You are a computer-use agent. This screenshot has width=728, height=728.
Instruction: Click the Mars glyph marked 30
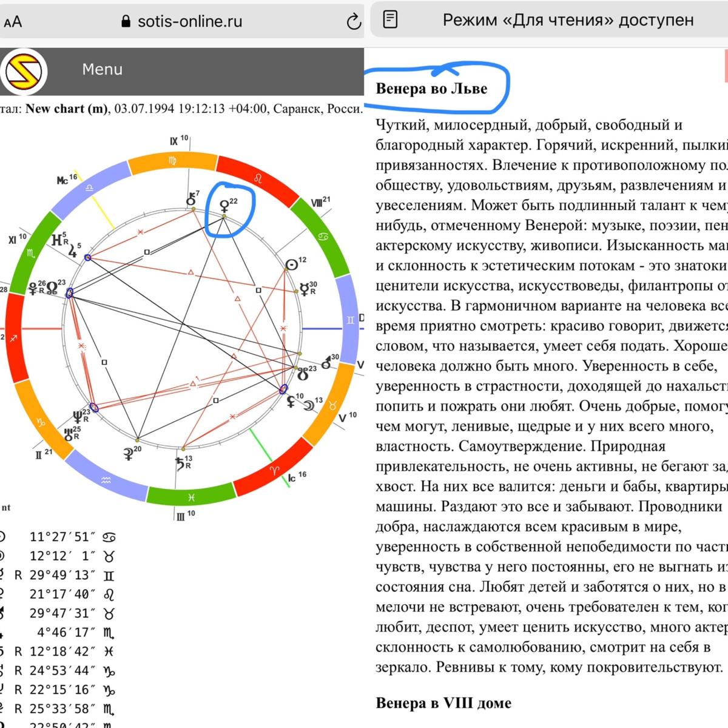(326, 363)
